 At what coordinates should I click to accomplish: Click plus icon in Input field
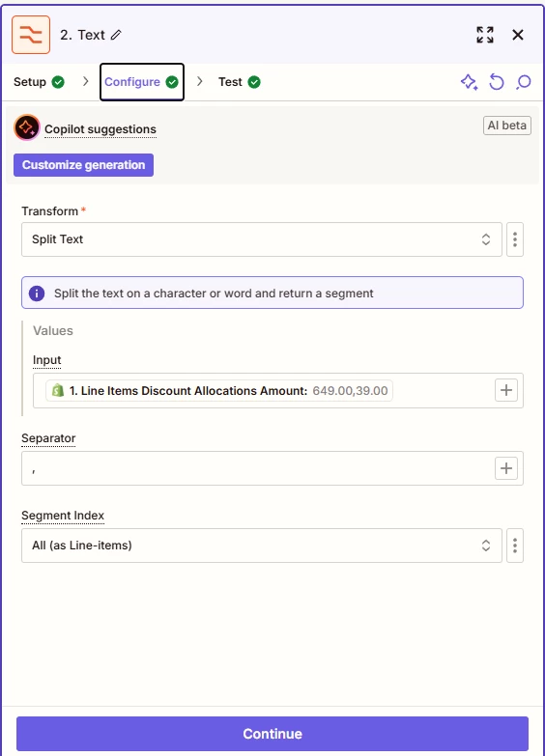506,390
